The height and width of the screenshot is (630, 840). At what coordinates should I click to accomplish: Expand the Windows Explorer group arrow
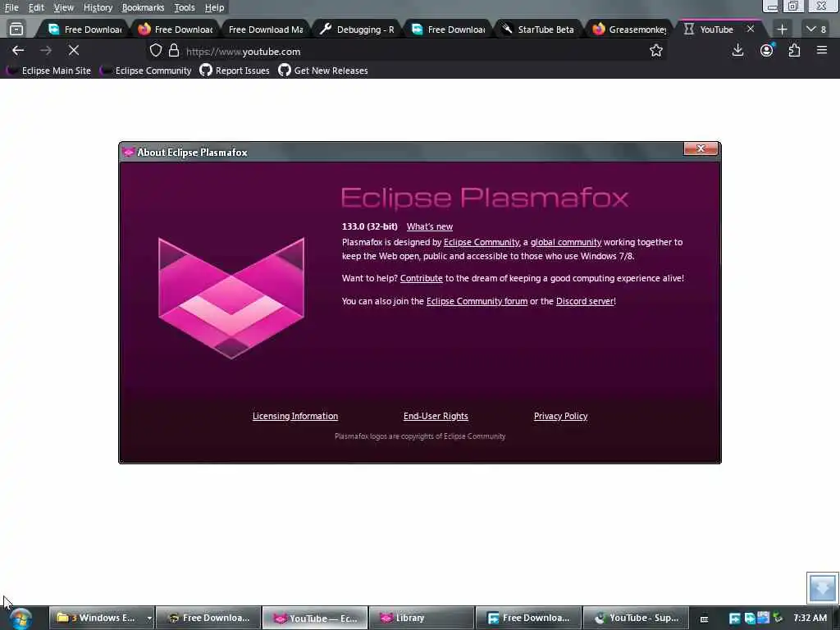point(149,619)
